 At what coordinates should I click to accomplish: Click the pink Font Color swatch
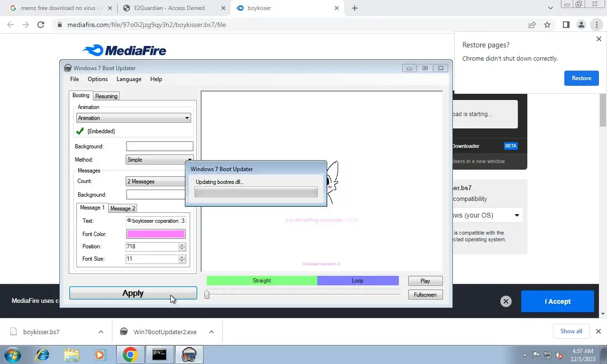tap(156, 234)
